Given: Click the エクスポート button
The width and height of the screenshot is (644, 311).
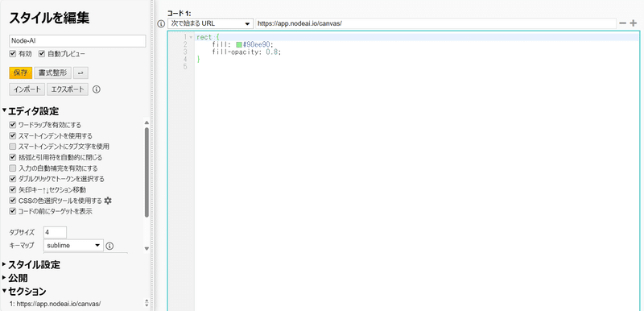Looking at the screenshot, I should point(68,89).
